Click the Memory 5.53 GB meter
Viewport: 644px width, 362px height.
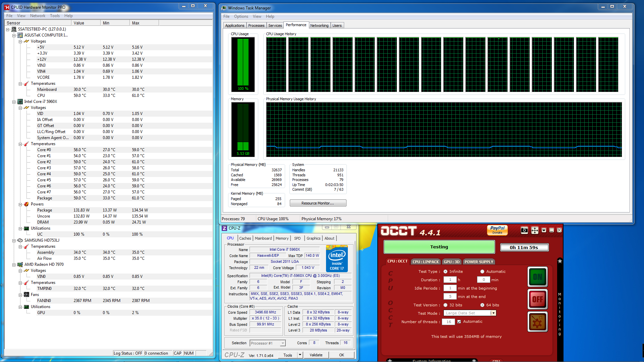pyautogui.click(x=243, y=129)
